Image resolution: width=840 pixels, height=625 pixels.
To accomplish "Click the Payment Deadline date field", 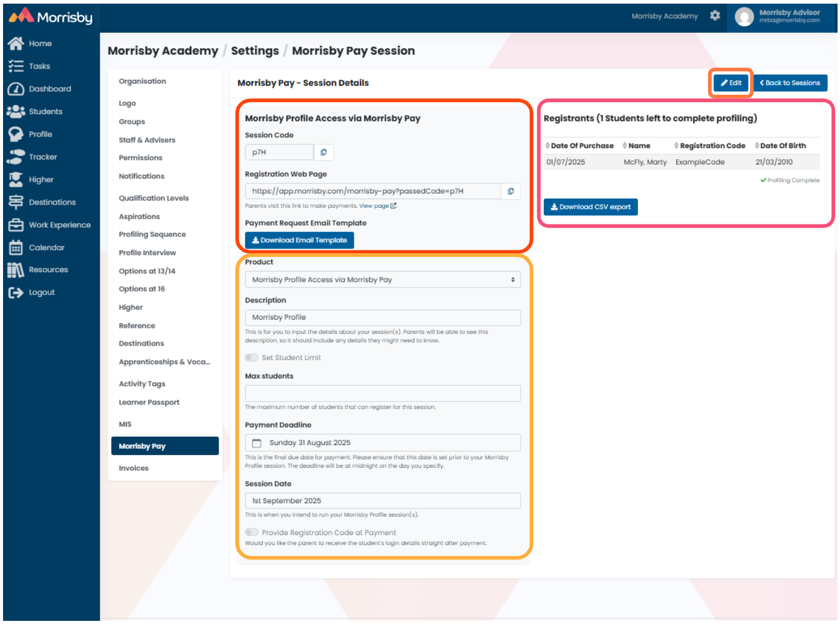I will click(383, 443).
